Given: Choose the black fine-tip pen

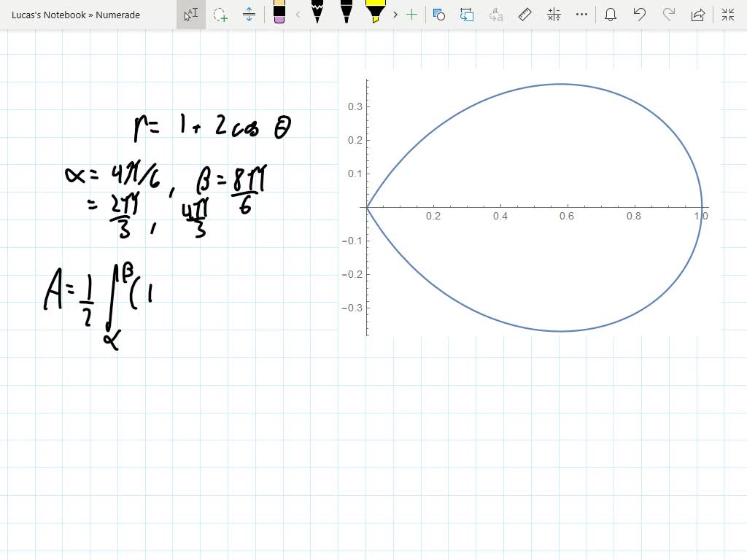Looking at the screenshot, I should point(346,15).
